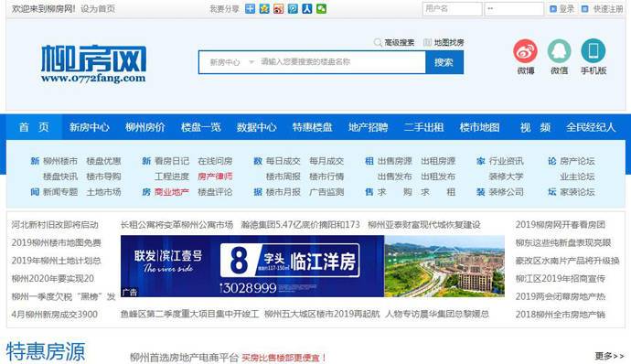This screenshot has height=364, width=631.
Task: Open headline 河北新村旧改即将启动
Action: 55,225
